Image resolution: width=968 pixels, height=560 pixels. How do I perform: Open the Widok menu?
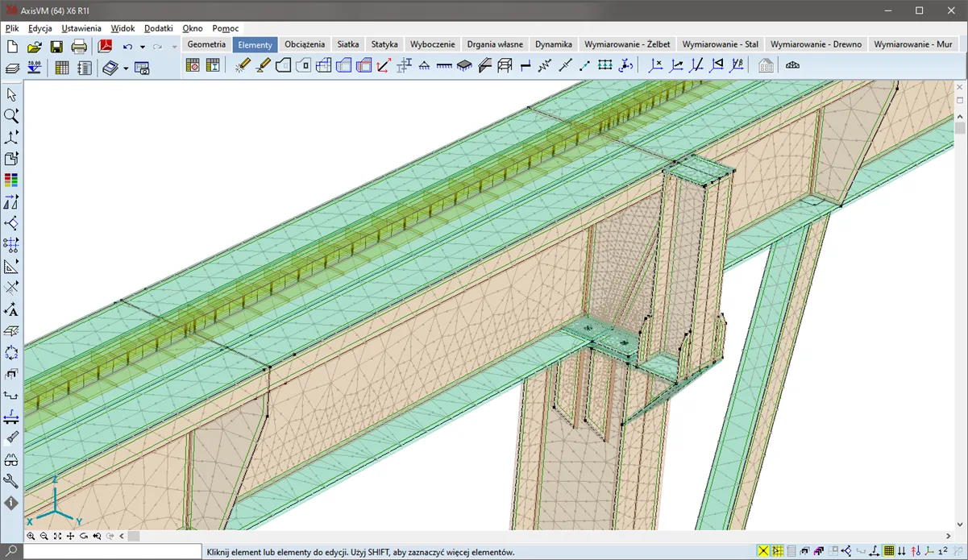(123, 28)
